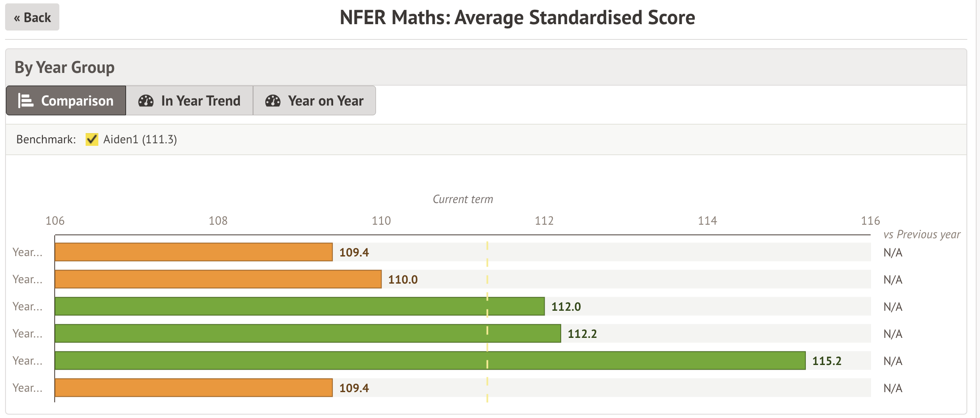Click the bottom orange bar showing 109.4
Screen dimensions: 980x418
pyautogui.click(x=194, y=388)
